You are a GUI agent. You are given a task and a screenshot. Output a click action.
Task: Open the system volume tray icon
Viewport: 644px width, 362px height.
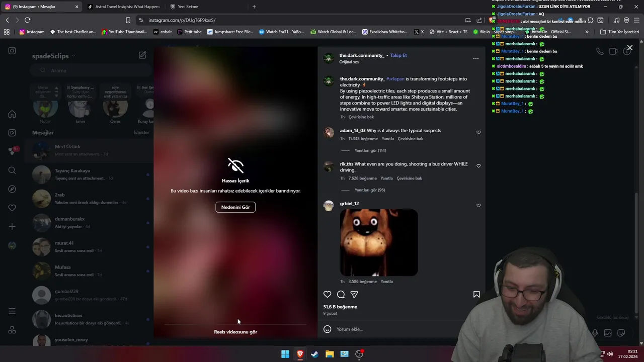click(610, 354)
